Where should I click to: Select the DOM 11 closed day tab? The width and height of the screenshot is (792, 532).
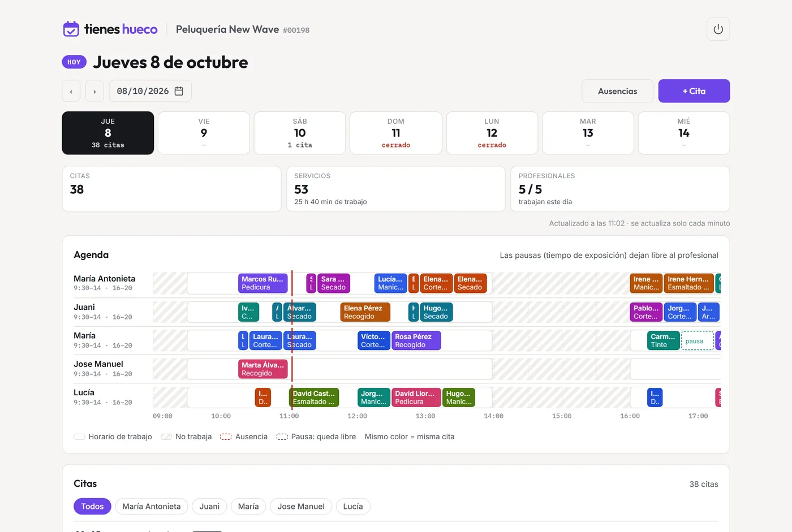coord(396,133)
